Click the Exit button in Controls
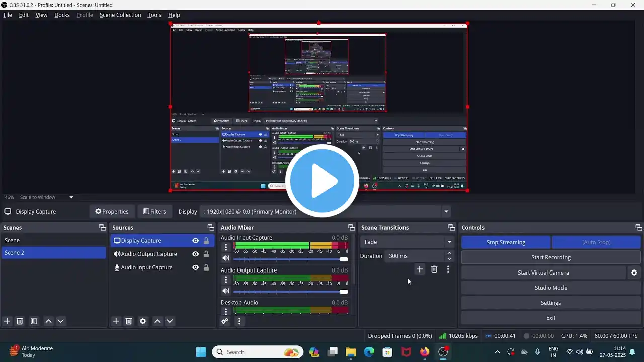 tap(551, 318)
